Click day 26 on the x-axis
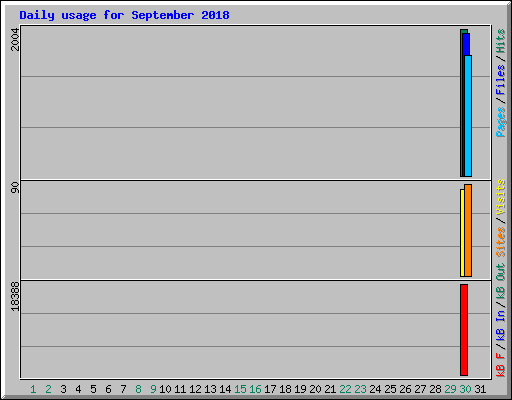Screen dimensions: 512x400 click(405, 389)
